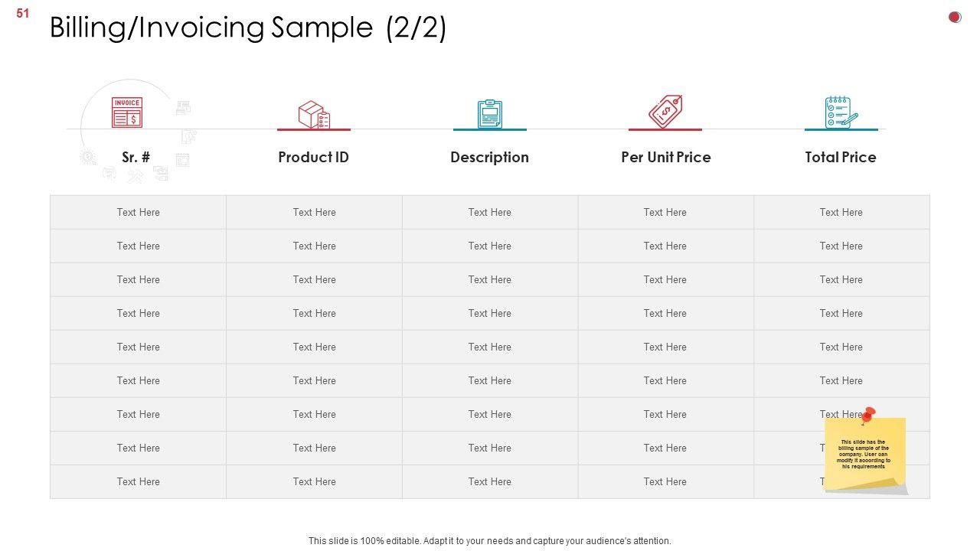This screenshot has width=980, height=551.
Task: Select the price tag icon
Action: pyautogui.click(x=665, y=112)
